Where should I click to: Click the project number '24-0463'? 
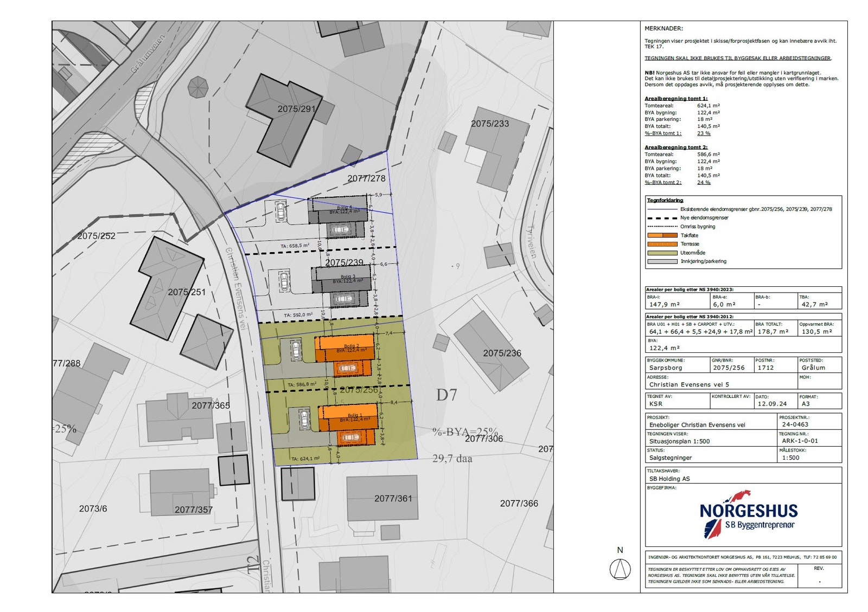pos(795,424)
